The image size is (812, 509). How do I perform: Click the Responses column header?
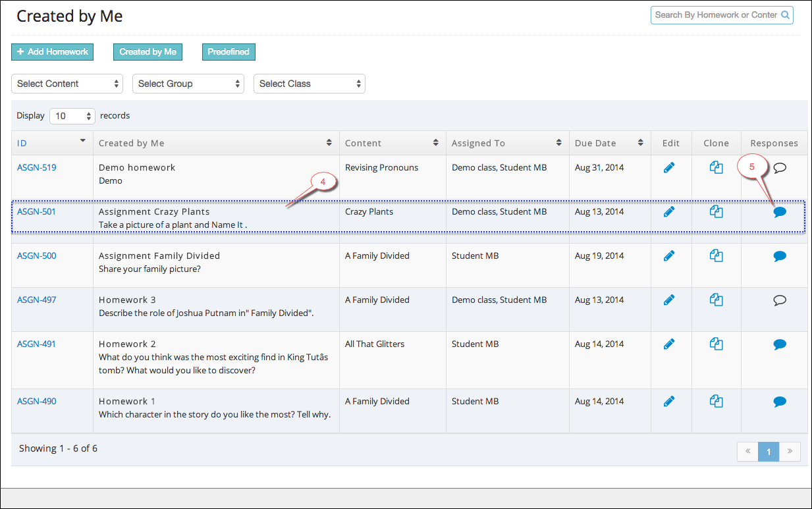774,143
